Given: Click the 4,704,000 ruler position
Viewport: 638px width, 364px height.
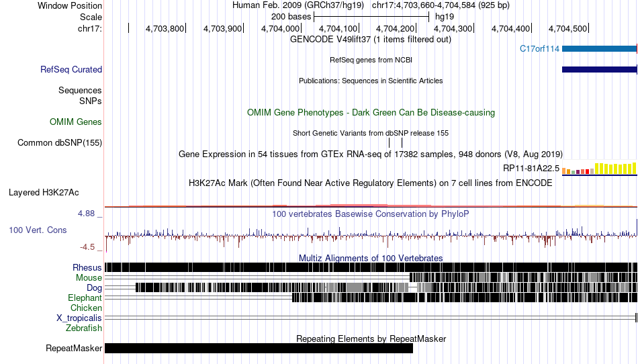Looking at the screenshot, I should point(280,28).
